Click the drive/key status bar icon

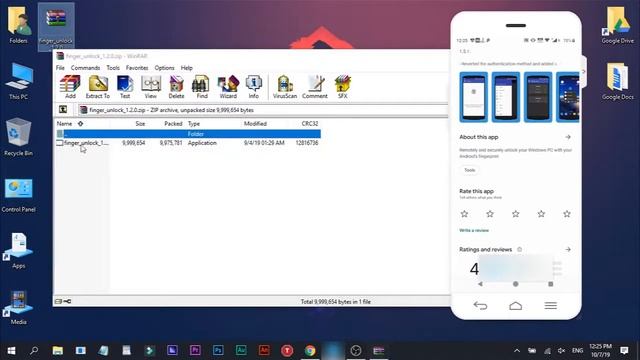(63, 301)
